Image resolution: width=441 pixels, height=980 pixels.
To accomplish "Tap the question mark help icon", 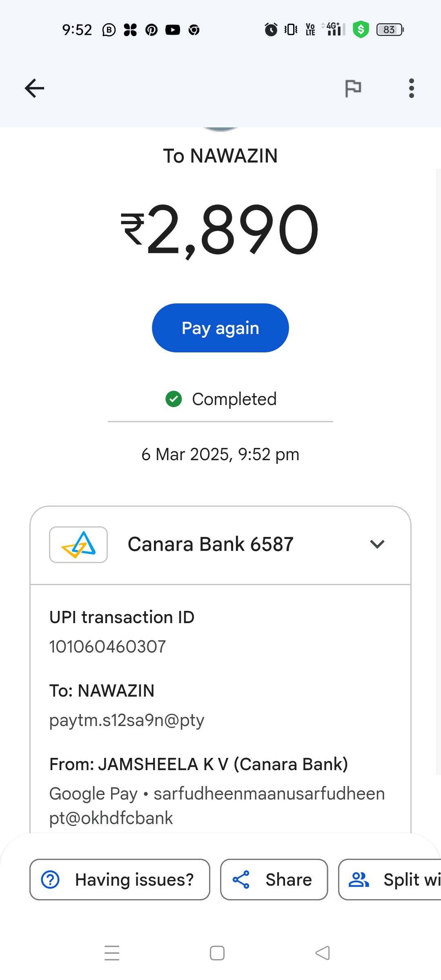I will (x=51, y=880).
